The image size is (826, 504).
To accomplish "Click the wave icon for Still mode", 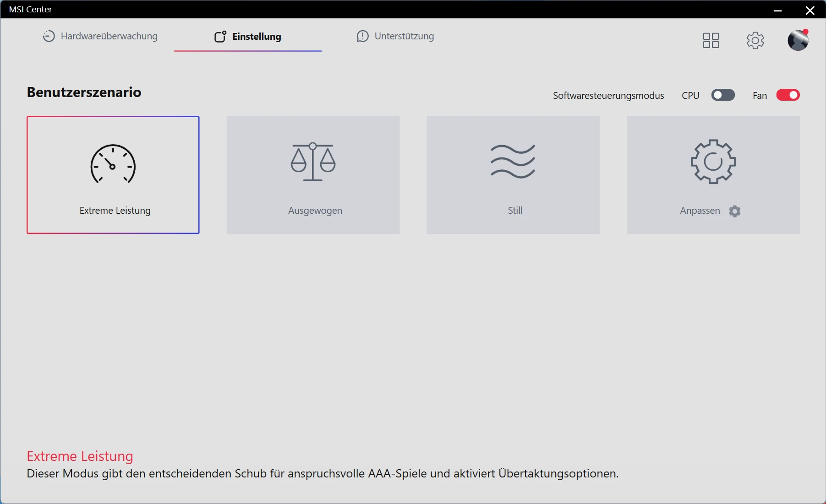I will coord(513,161).
